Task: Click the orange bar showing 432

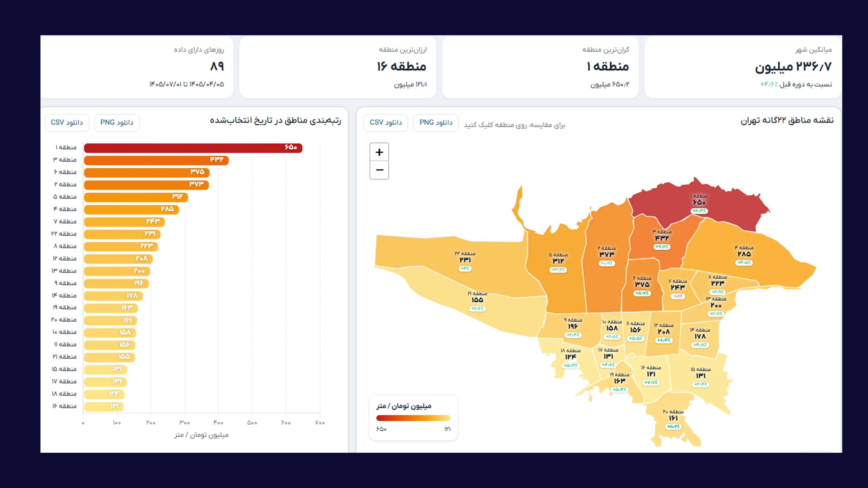Action: [x=156, y=160]
